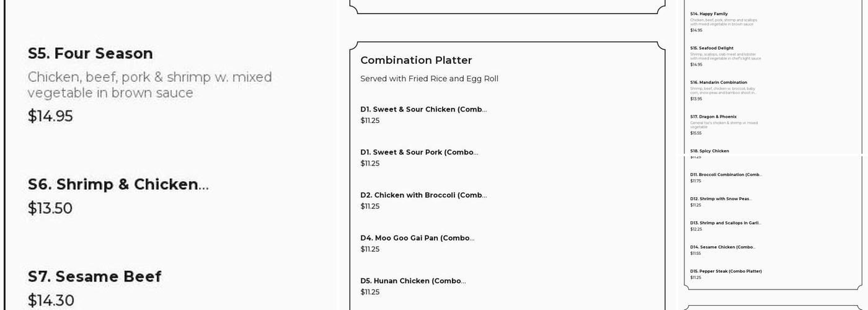
Task: Click the Combination Platter section heading
Action: click(416, 60)
